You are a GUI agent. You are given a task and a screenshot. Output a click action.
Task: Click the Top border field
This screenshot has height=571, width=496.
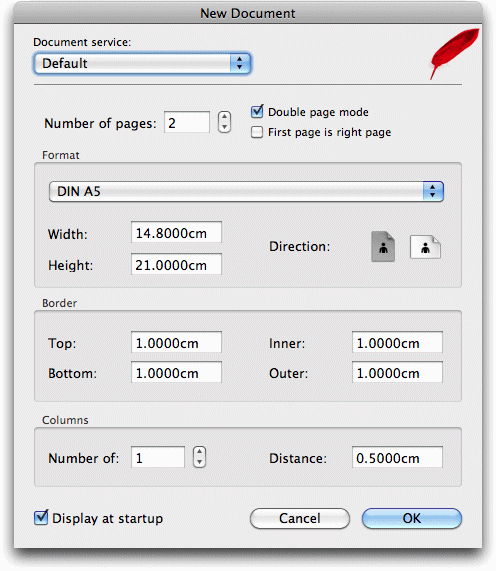tap(176, 342)
